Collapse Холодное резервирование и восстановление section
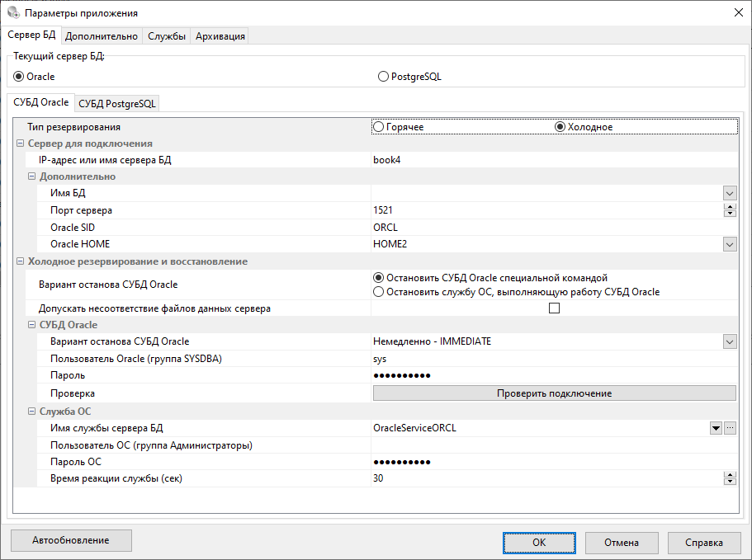The width and height of the screenshot is (752, 560). click(20, 261)
